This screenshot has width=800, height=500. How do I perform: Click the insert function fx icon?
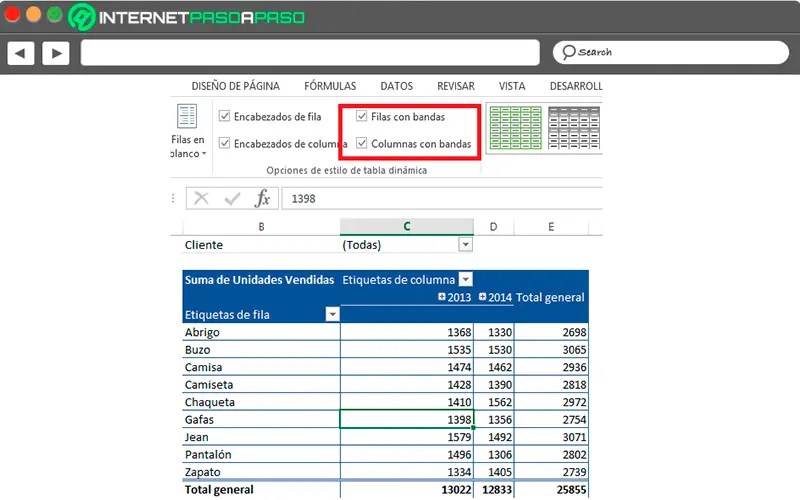click(262, 198)
